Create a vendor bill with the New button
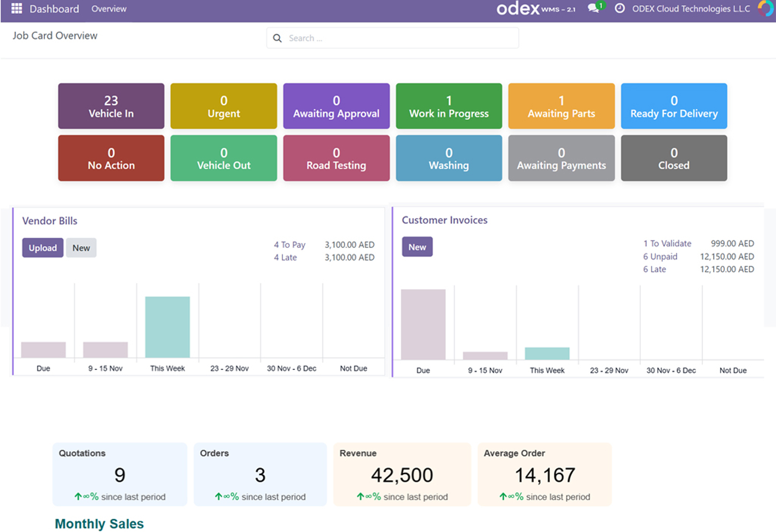776x532 pixels. click(x=81, y=247)
